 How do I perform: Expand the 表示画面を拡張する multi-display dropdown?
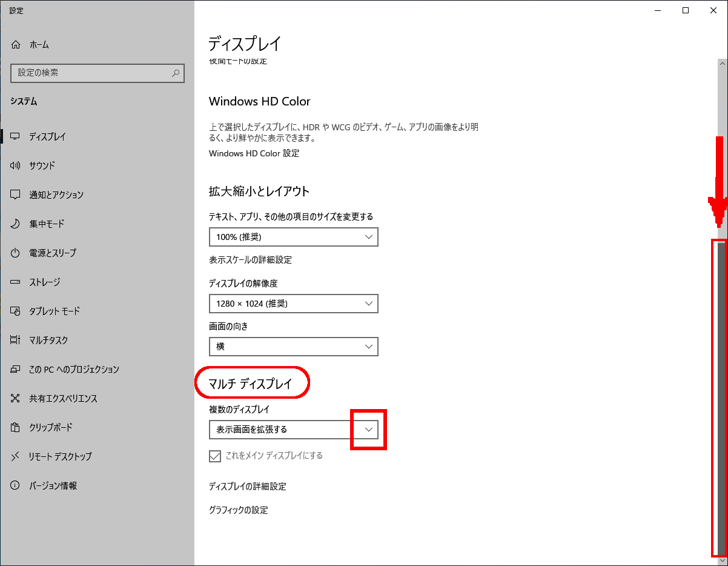tap(293, 430)
